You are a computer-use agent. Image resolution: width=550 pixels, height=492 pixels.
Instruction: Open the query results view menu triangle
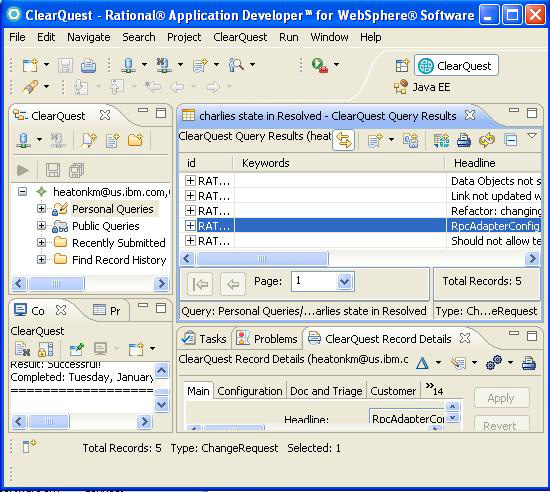(x=532, y=135)
